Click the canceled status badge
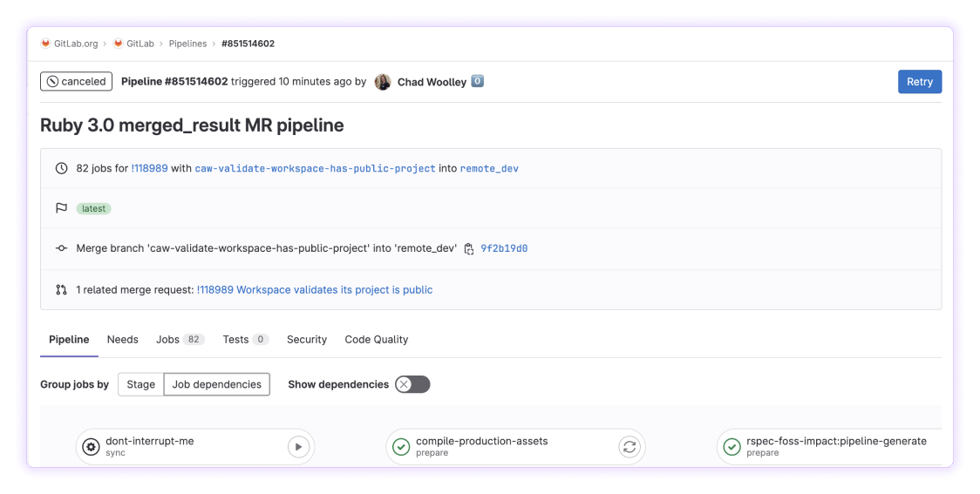Image resolution: width=980 pixels, height=494 pixels. [76, 81]
